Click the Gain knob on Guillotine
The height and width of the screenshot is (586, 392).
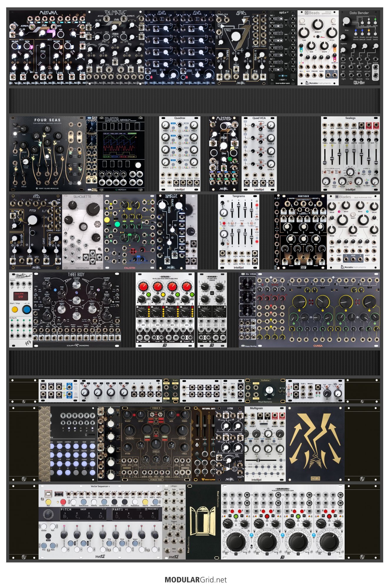click(269, 390)
